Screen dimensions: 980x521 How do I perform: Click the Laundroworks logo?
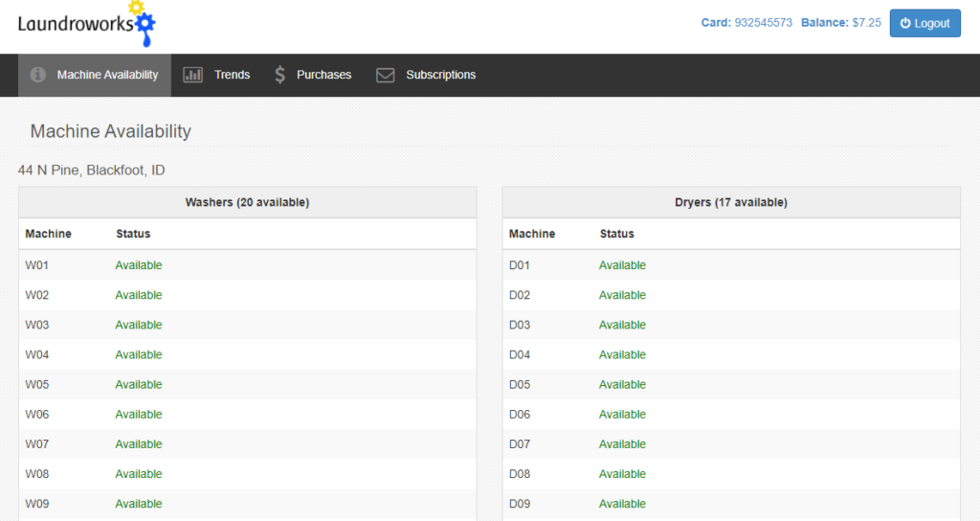pos(87,24)
